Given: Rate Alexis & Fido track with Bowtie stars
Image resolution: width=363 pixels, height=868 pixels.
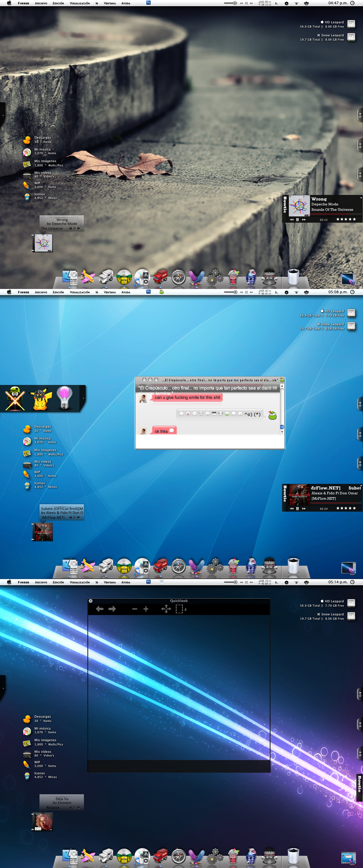Looking at the screenshot, I should (346, 509).
